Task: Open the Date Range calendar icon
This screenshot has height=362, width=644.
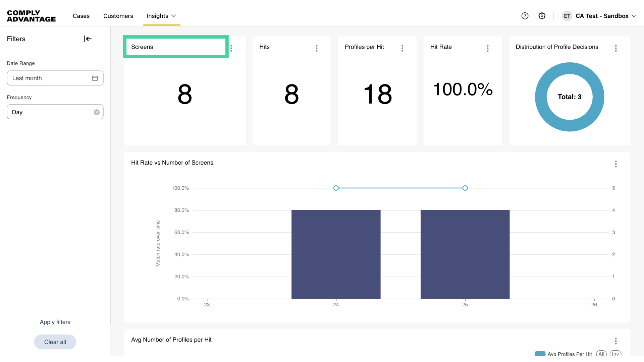Action: coord(95,78)
